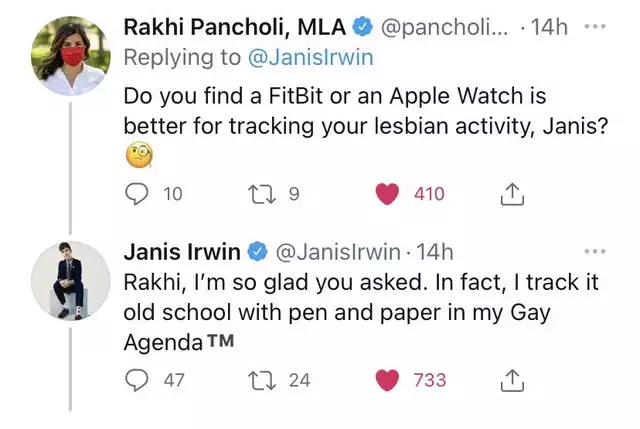Open the @JanisIrwin mention link
This screenshot has width=640, height=429.
pos(309,58)
